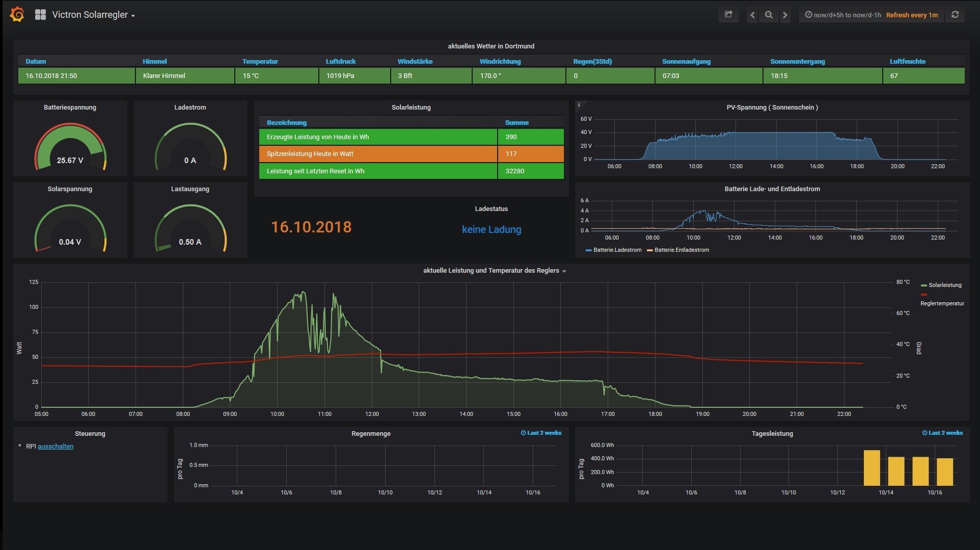Image resolution: width=980 pixels, height=550 pixels.
Task: Click the Grafana logo icon
Action: coord(17,15)
